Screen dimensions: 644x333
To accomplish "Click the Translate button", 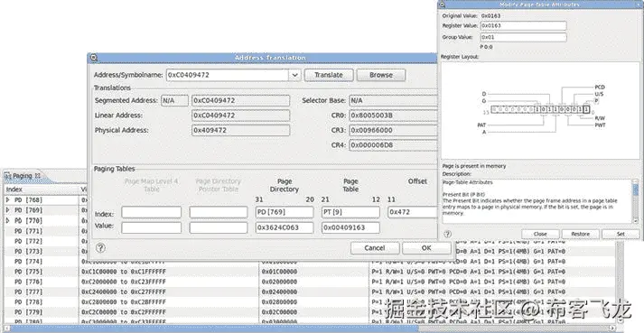I will 329,75.
